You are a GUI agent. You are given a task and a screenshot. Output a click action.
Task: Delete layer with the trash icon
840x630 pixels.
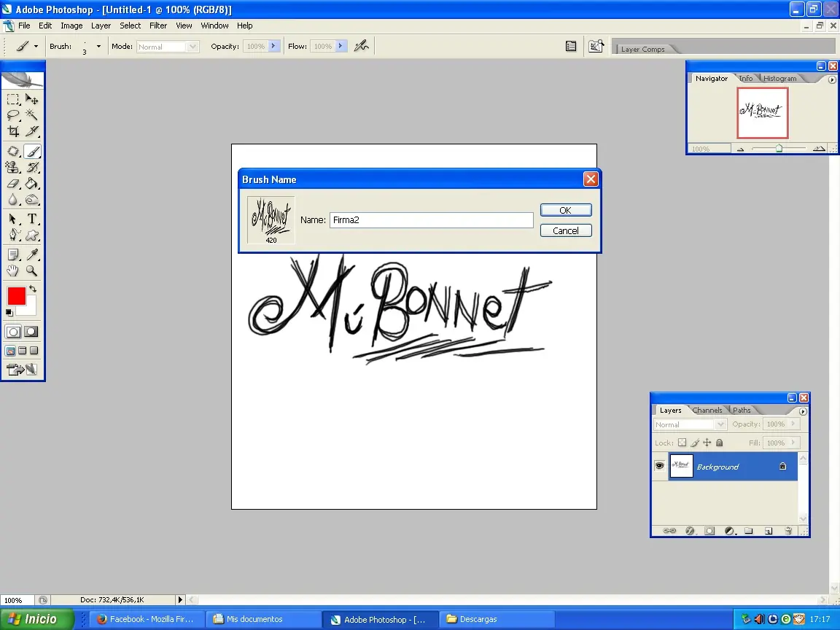[788, 530]
